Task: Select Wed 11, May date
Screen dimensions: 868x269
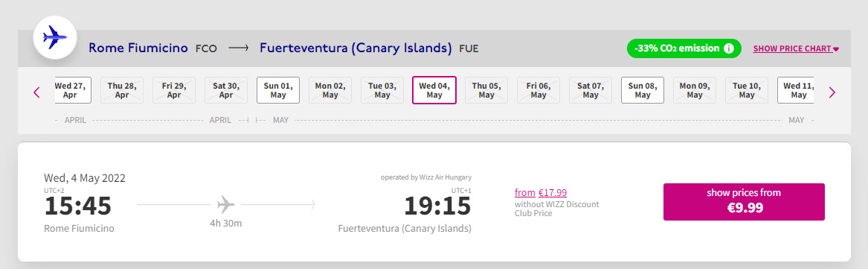Action: (796, 90)
